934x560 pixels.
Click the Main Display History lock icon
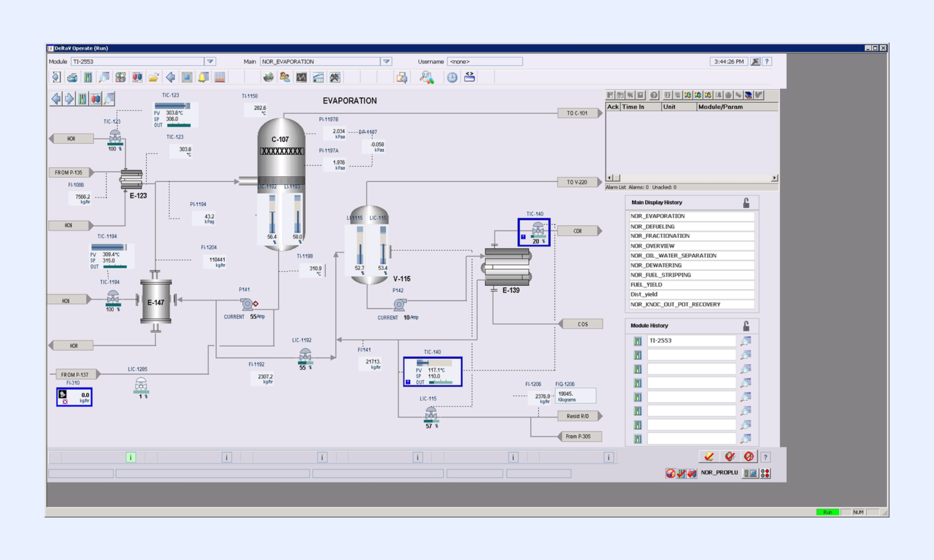pyautogui.click(x=746, y=203)
